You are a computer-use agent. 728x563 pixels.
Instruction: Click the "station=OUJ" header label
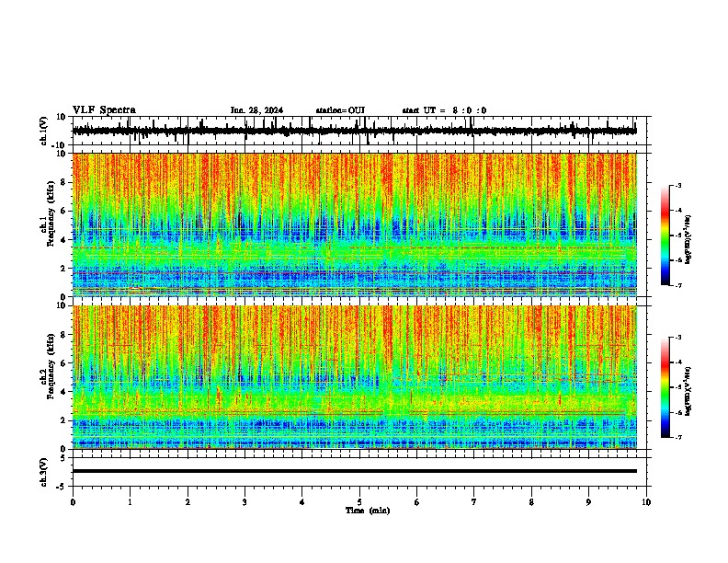pyautogui.click(x=340, y=110)
